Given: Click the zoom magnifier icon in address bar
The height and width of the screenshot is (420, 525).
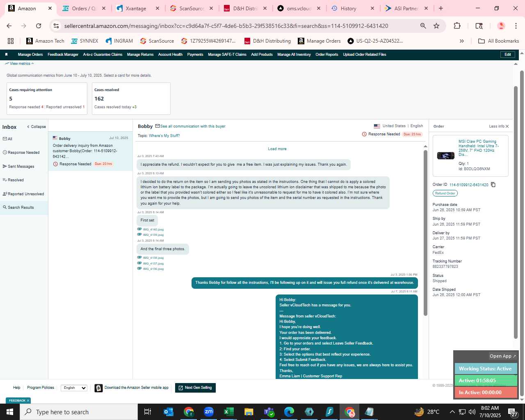Looking at the screenshot, I should 423,26.
